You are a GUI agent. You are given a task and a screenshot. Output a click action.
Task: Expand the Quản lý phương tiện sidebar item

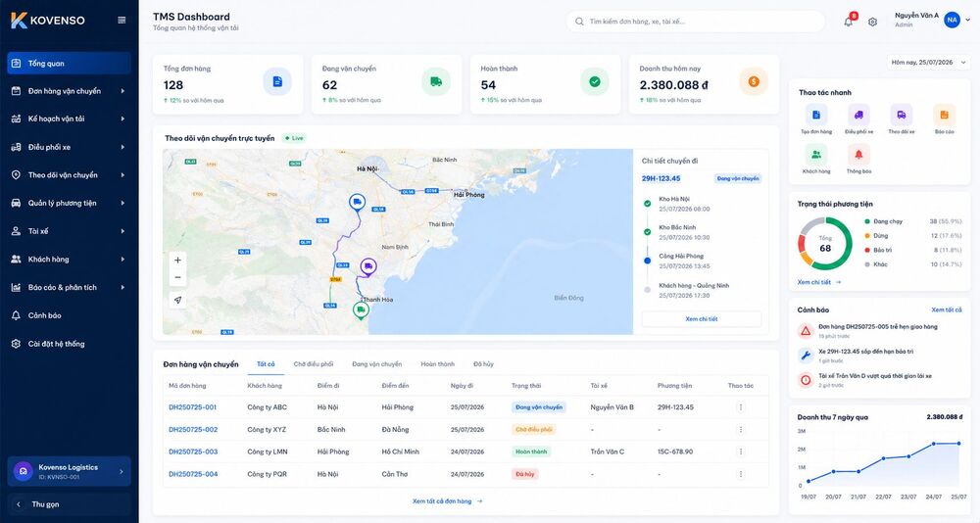click(x=69, y=203)
